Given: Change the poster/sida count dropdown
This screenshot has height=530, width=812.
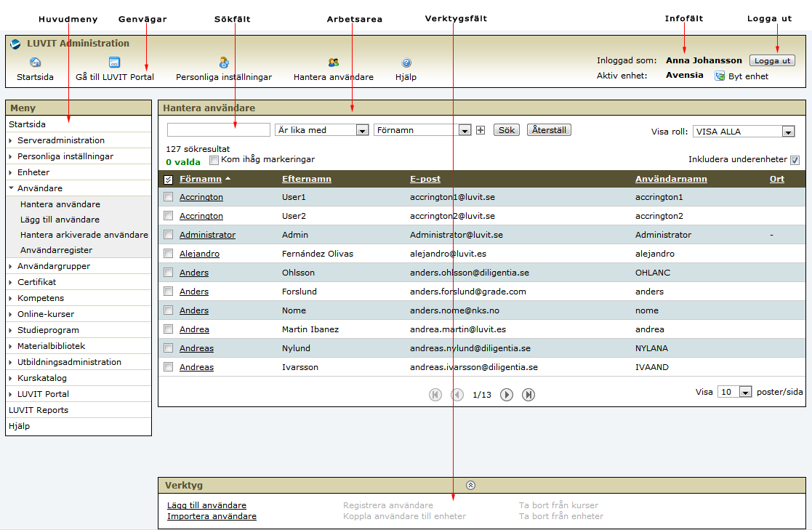Looking at the screenshot, I should 734,392.
